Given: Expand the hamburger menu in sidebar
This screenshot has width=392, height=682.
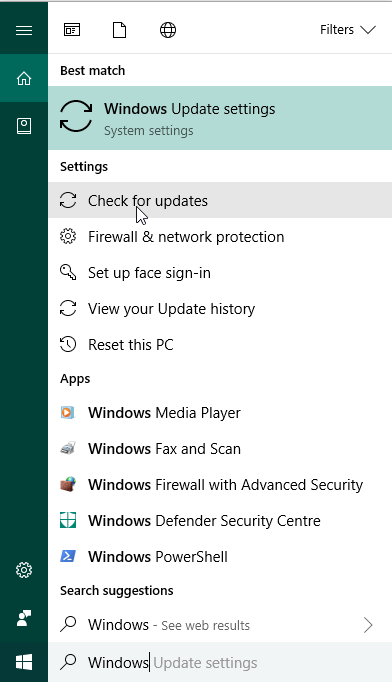Looking at the screenshot, I should coord(24,30).
